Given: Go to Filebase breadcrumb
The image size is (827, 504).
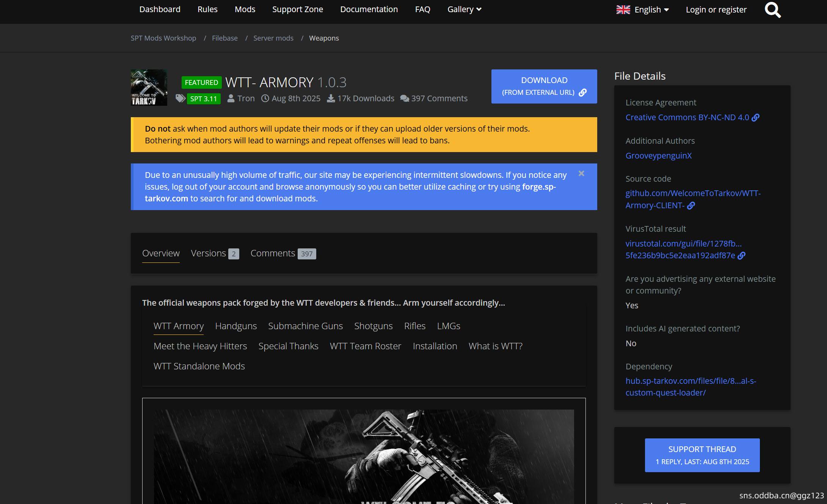Looking at the screenshot, I should point(225,38).
